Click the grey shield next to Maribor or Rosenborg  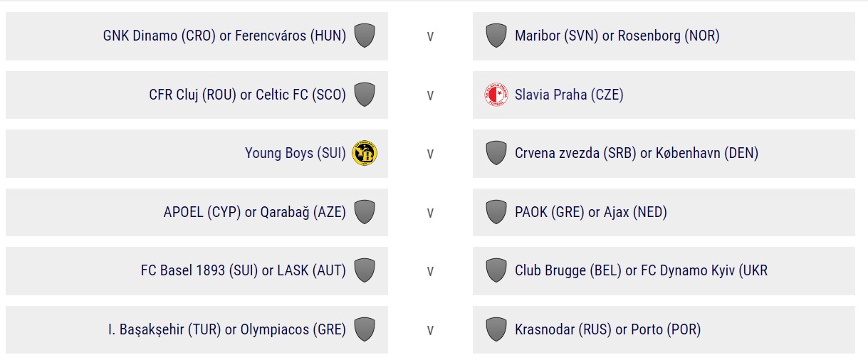[x=496, y=36]
